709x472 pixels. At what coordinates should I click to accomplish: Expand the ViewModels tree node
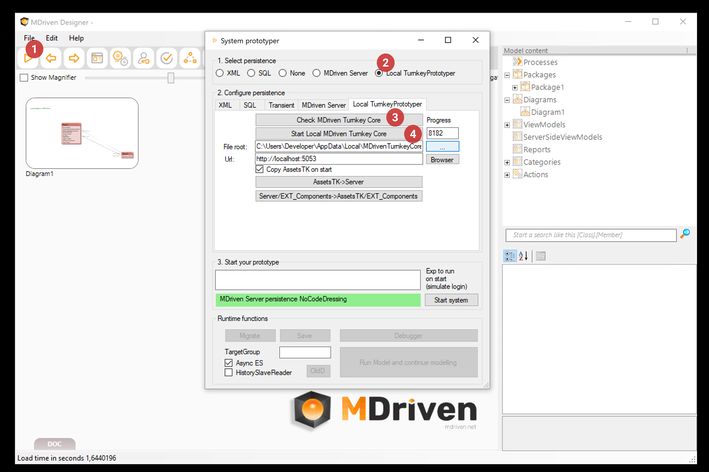pyautogui.click(x=507, y=125)
